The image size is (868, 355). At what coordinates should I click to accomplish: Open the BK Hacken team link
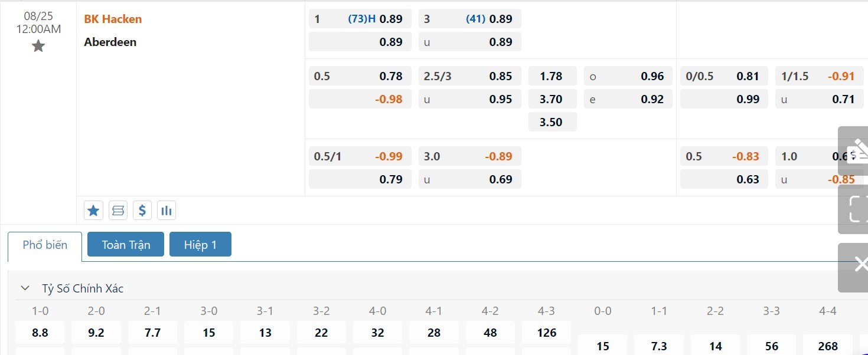(x=113, y=19)
